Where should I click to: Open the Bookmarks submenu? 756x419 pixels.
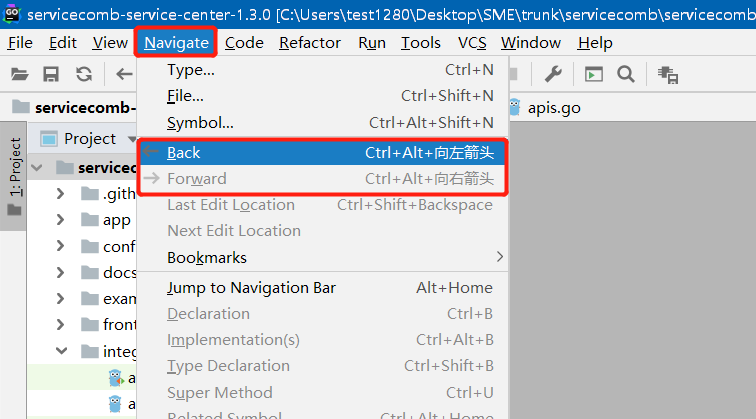(323, 257)
